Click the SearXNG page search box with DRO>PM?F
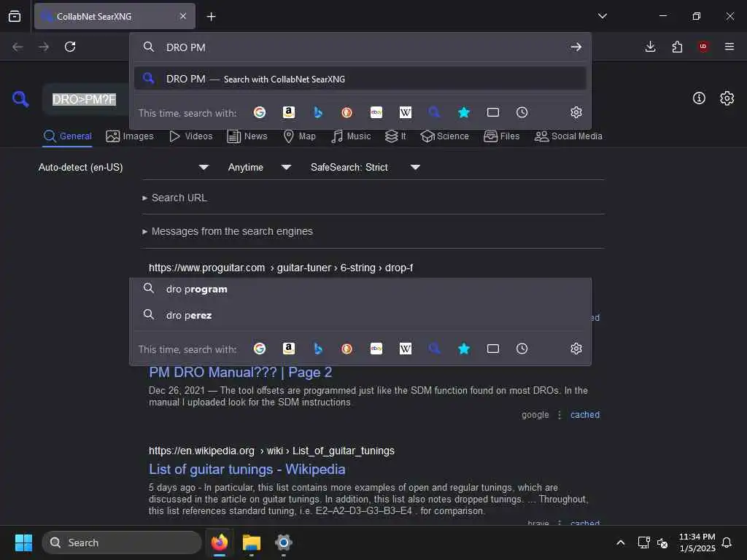Viewport: 747px width, 560px height. pyautogui.click(x=86, y=99)
